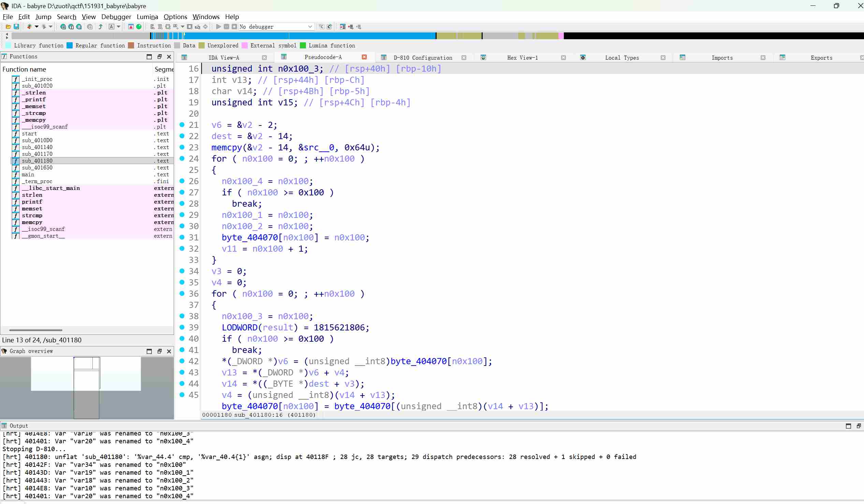Switch to the Hex View-1 tab
Image resolution: width=864 pixels, height=504 pixels.
pyautogui.click(x=522, y=58)
